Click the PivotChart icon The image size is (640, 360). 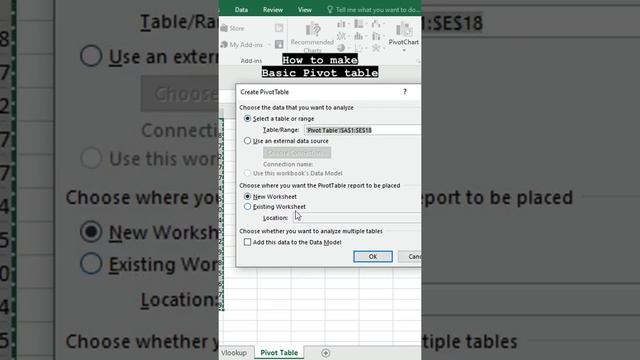tap(404, 29)
